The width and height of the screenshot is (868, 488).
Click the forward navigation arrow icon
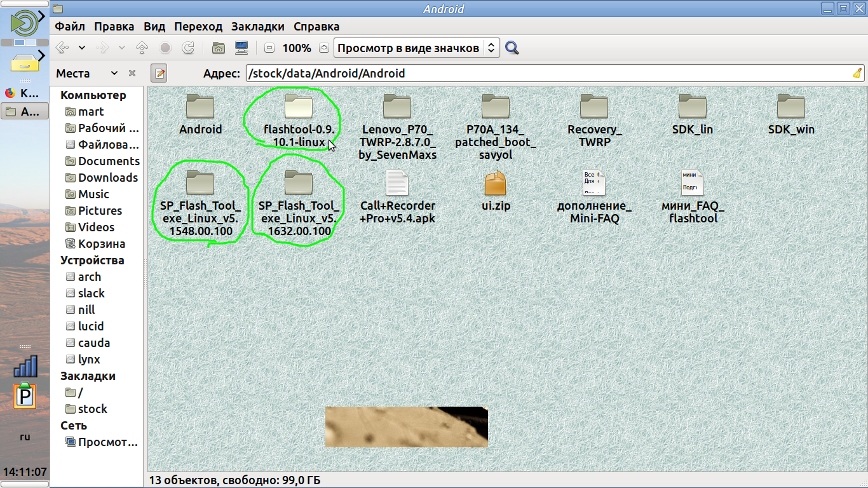pos(102,48)
